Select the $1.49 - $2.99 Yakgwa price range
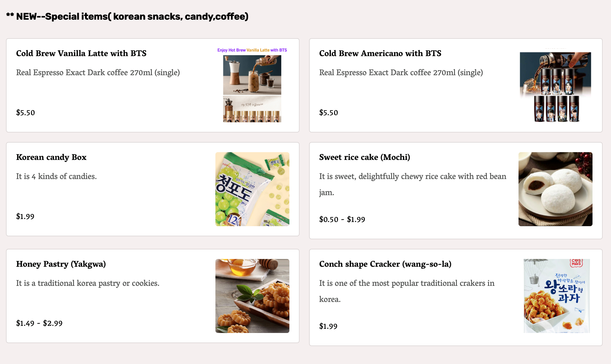The width and height of the screenshot is (611, 364). coord(39,323)
